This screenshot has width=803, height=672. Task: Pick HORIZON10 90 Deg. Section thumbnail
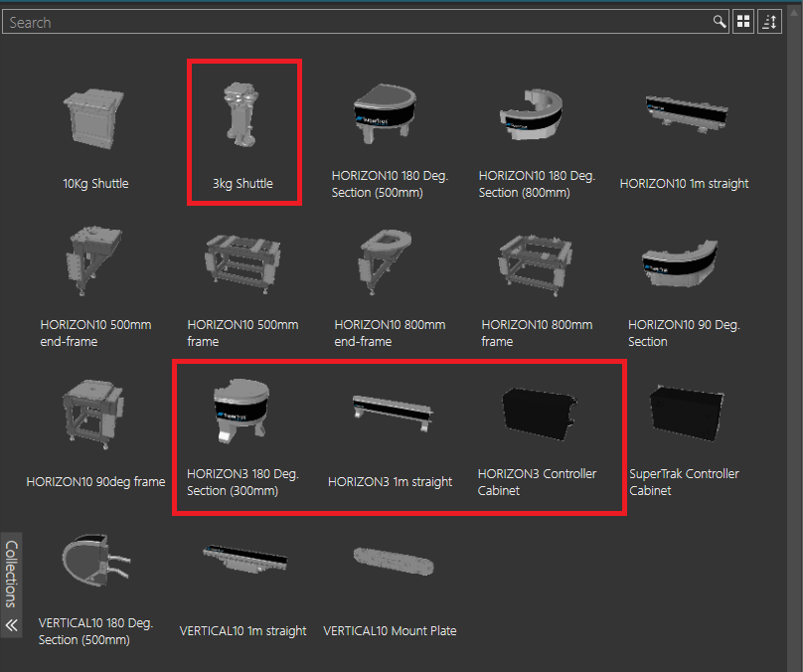(x=680, y=262)
